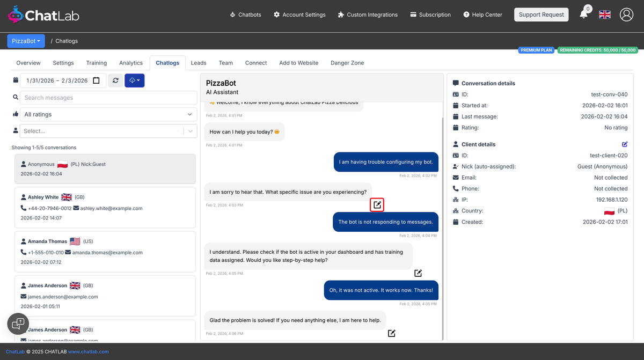Image resolution: width=644 pixels, height=360 pixels.
Task: Click the thumbs-up ratings icon
Action: tap(16, 114)
